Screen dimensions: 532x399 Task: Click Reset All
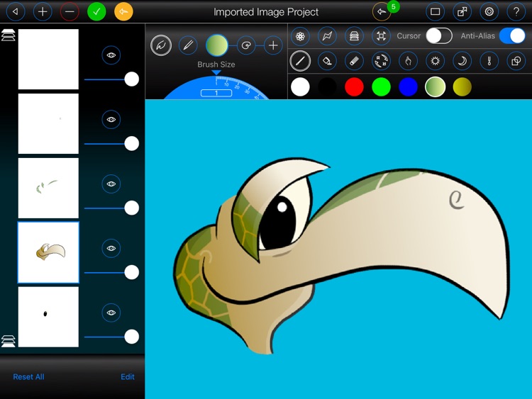[x=28, y=376]
